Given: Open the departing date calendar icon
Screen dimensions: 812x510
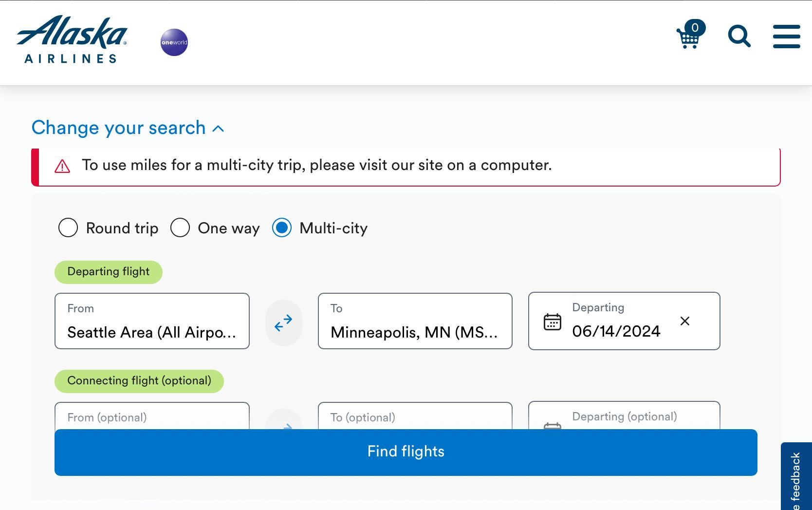Looking at the screenshot, I should (x=552, y=322).
